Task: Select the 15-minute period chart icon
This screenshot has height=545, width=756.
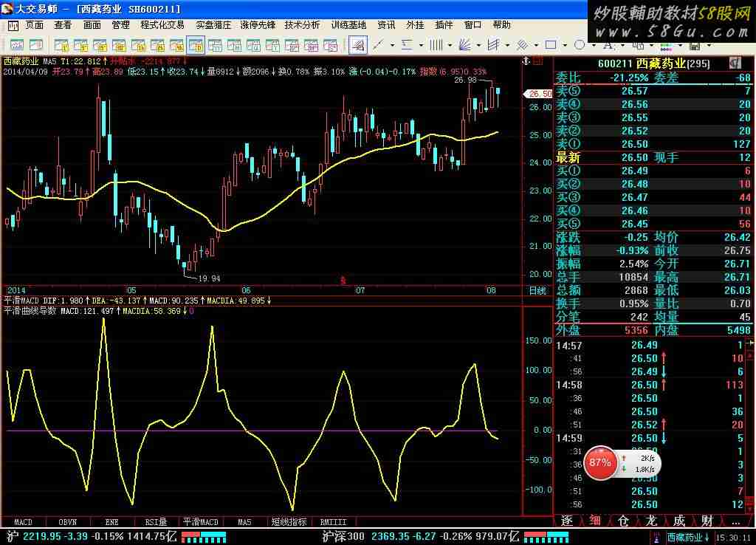Action: click(100, 45)
